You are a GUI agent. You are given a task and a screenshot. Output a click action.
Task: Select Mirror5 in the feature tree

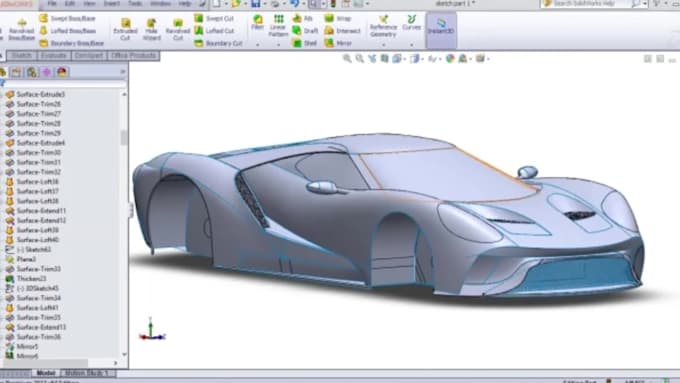[x=22, y=347]
